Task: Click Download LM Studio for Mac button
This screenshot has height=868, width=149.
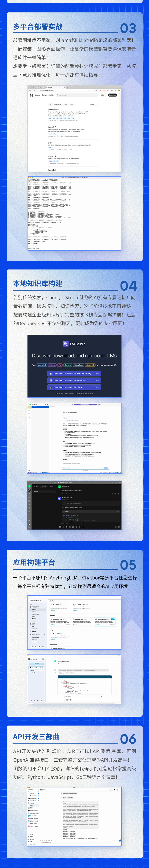Action: pyautogui.click(x=74, y=373)
